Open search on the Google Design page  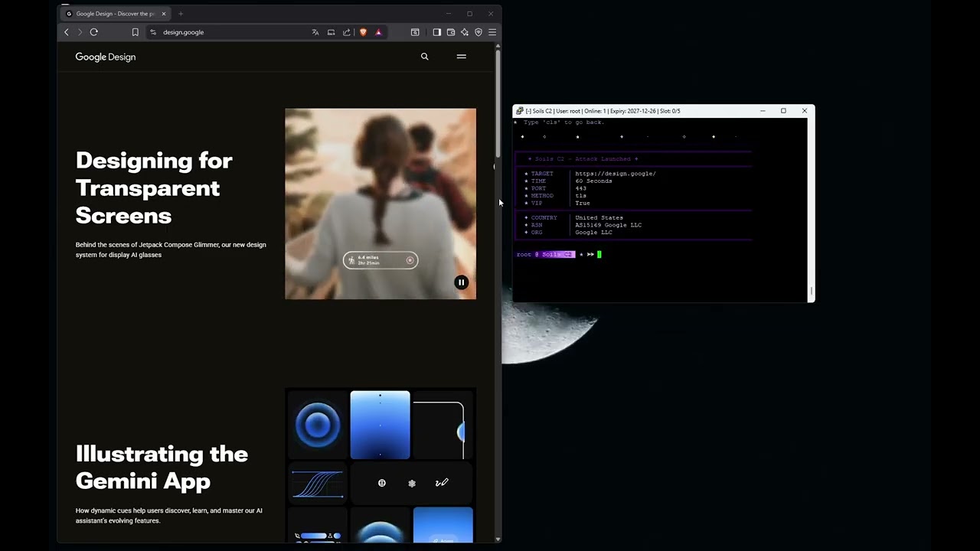click(x=425, y=57)
